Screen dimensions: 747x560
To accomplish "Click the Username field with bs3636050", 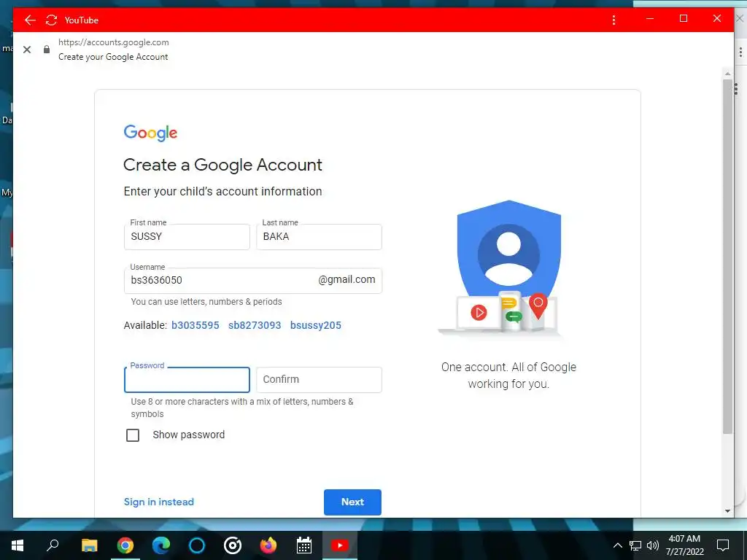I will pyautogui.click(x=253, y=281).
